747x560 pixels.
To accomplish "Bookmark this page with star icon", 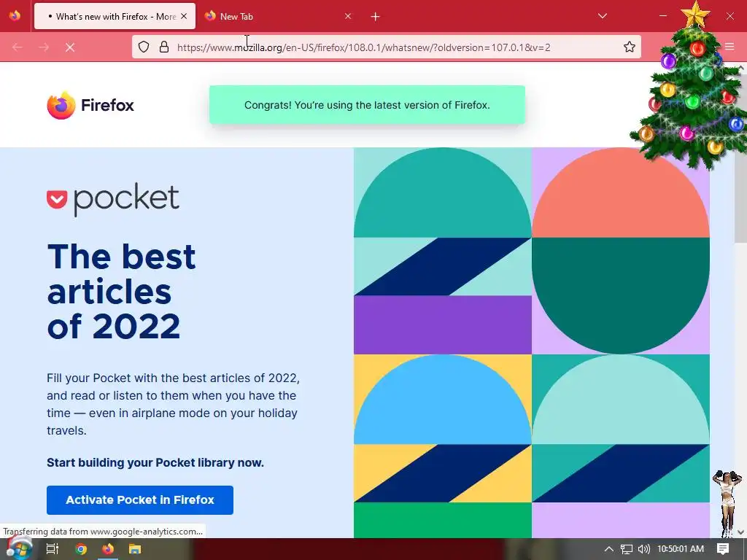I will click(630, 47).
